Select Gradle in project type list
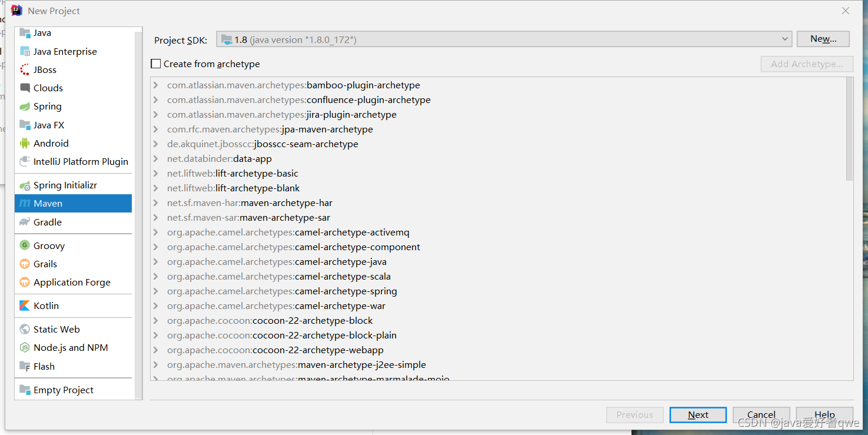Screen dimensions: 868x435 73,222
